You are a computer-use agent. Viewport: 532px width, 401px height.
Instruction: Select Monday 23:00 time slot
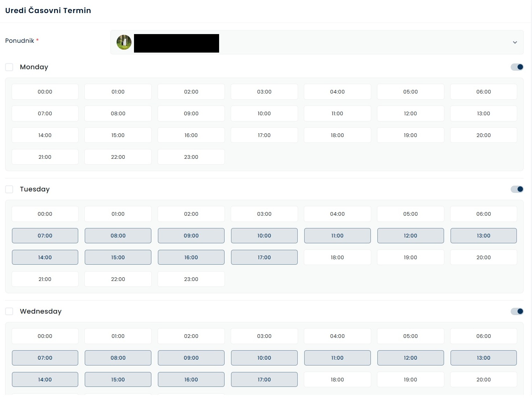(191, 157)
